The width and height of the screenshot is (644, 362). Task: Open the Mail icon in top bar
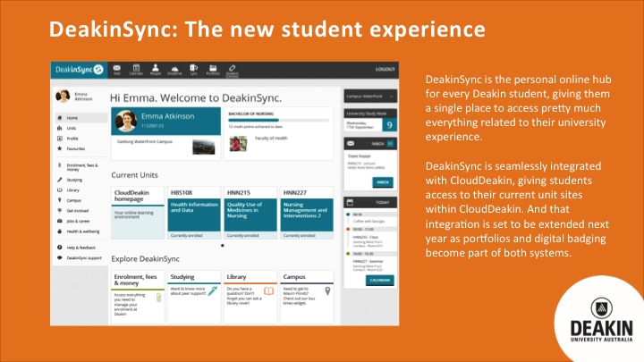117,68
